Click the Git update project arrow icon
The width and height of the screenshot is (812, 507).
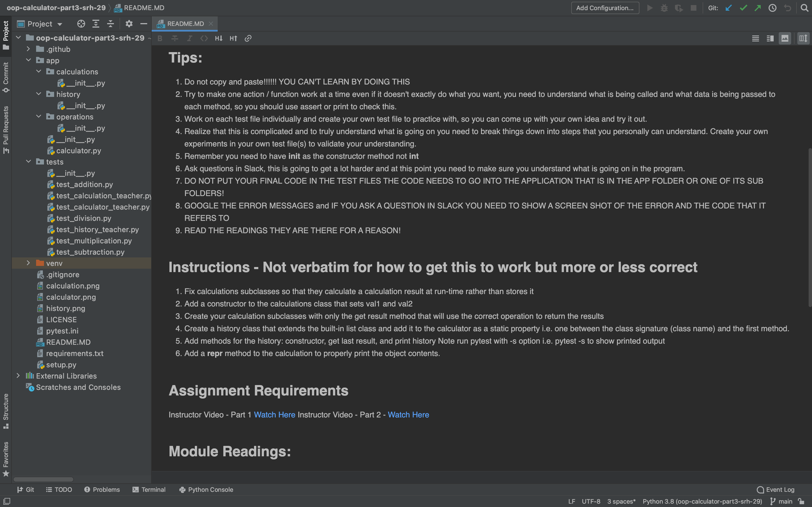pos(729,8)
